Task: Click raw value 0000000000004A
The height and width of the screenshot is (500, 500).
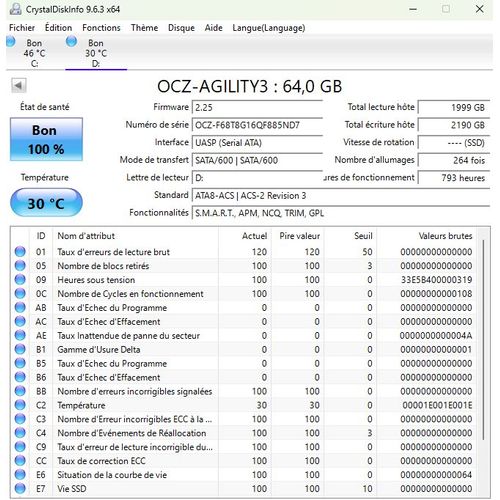Action: [436, 335]
